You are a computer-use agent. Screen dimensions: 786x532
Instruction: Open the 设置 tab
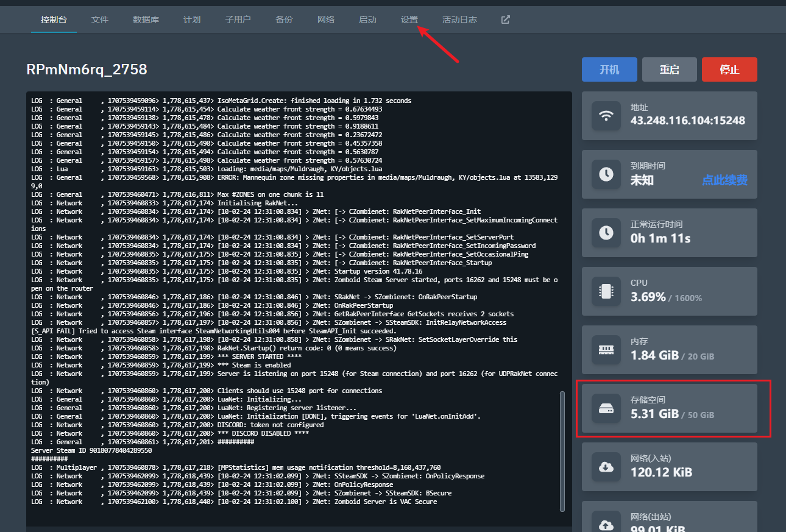(409, 20)
